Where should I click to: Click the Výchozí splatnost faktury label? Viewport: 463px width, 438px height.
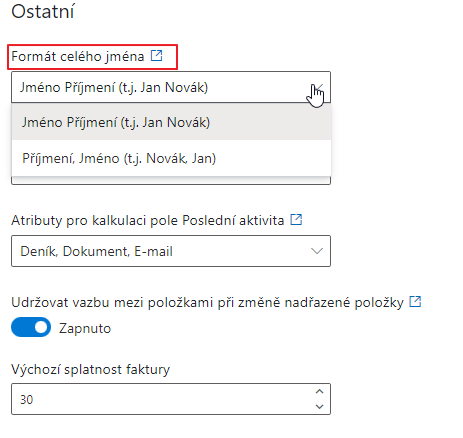coord(91,369)
